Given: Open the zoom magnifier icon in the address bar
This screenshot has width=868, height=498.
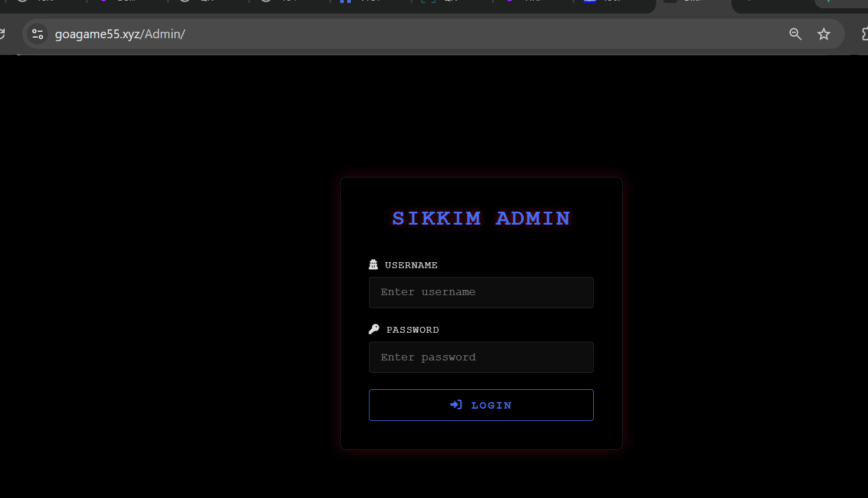Looking at the screenshot, I should click(796, 34).
